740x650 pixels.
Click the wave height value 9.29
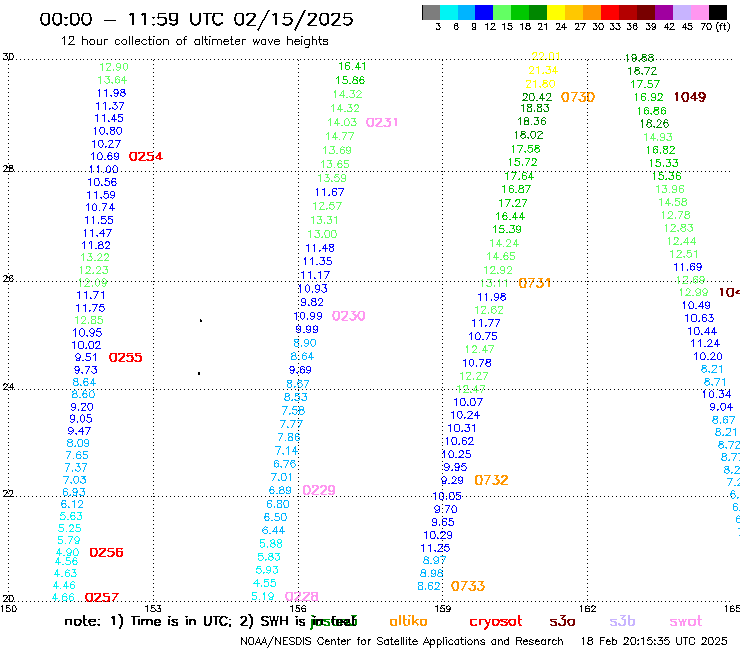(x=453, y=480)
